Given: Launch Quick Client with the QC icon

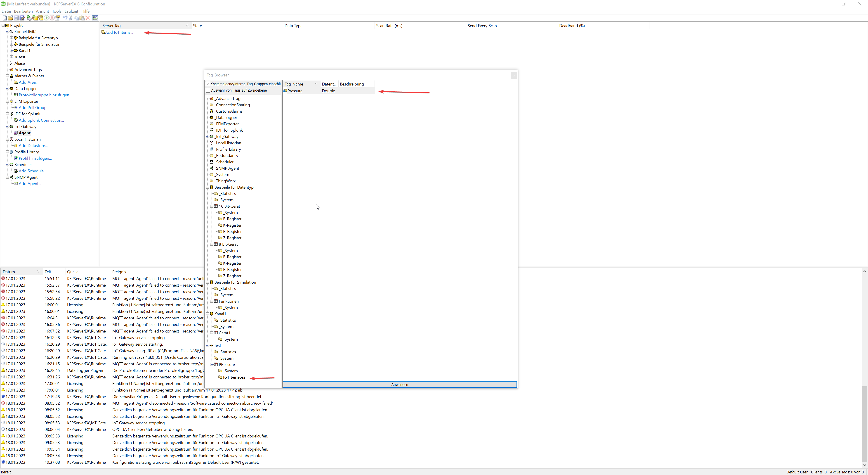Looking at the screenshot, I should coord(95,18).
